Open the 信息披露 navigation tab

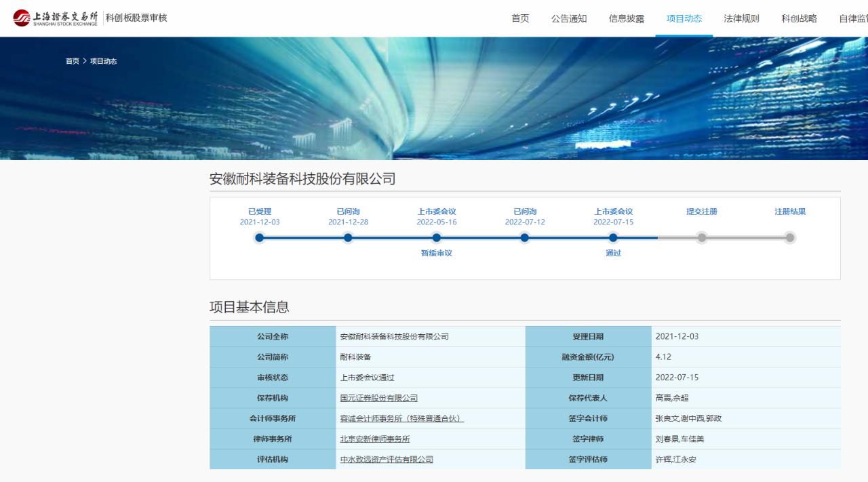click(627, 18)
